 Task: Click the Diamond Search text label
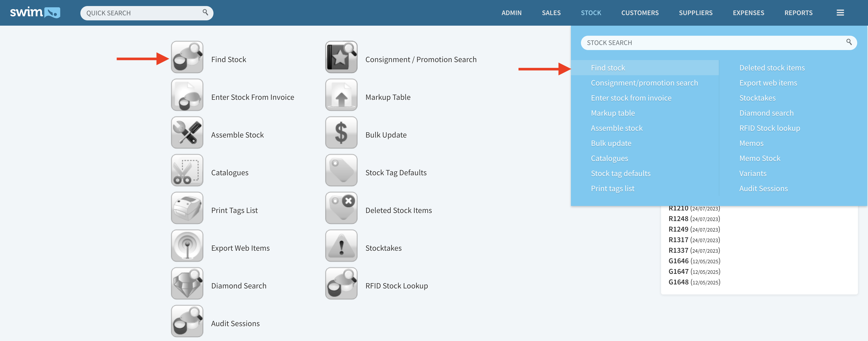239,286
